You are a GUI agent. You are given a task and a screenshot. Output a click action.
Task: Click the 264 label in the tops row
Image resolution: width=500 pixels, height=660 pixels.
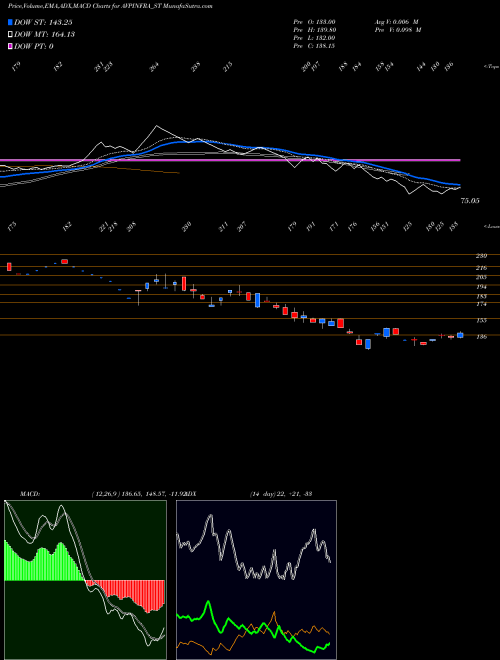(x=154, y=67)
